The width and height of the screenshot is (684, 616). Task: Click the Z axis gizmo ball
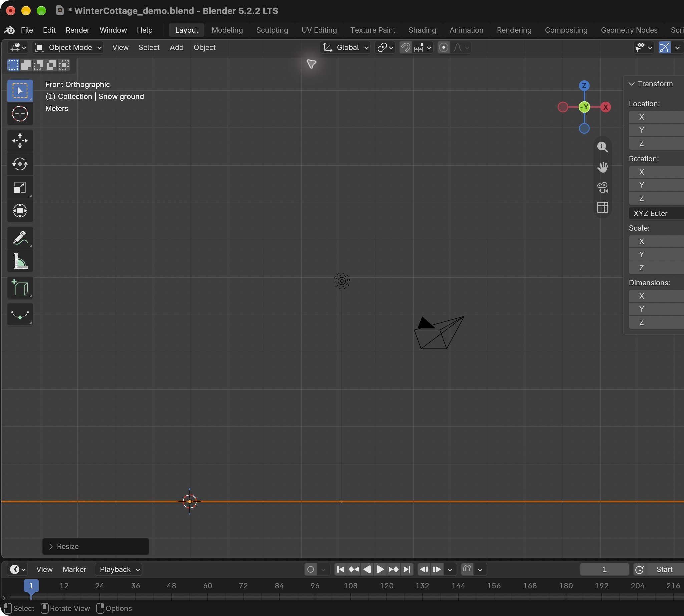pyautogui.click(x=584, y=86)
